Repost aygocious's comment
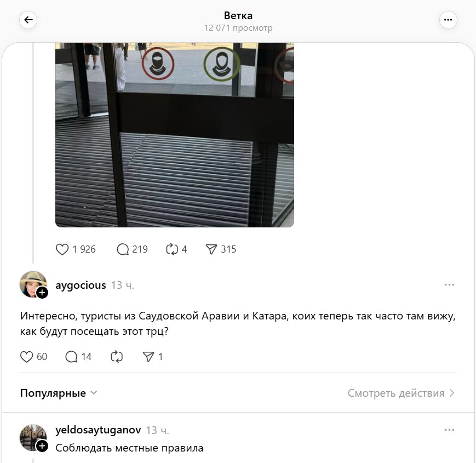The height and width of the screenshot is (463, 476). pyautogui.click(x=117, y=357)
